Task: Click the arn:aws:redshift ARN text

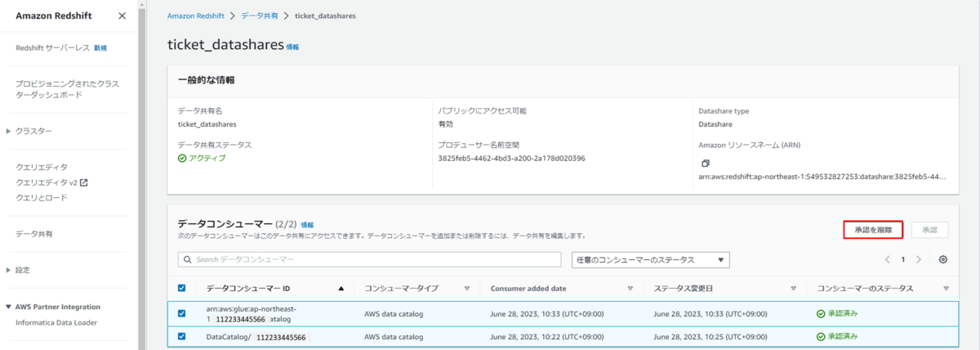Action: 822,176
